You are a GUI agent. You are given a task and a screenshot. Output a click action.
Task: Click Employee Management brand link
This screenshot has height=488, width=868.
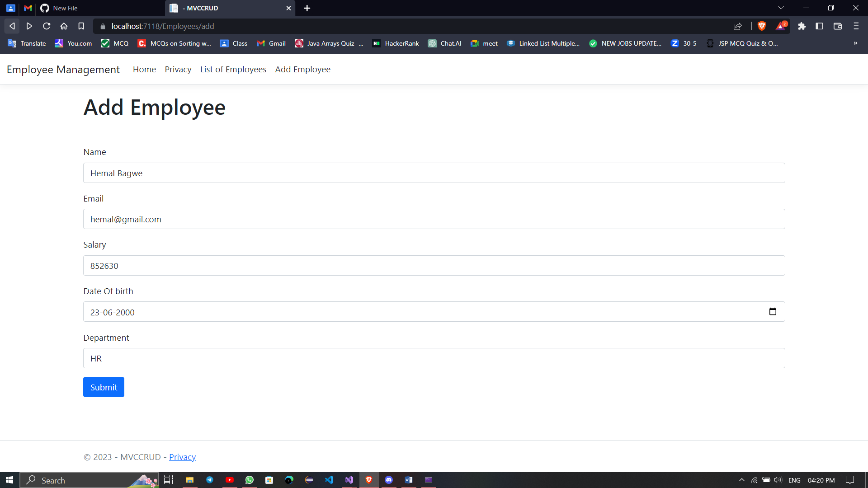coord(63,69)
